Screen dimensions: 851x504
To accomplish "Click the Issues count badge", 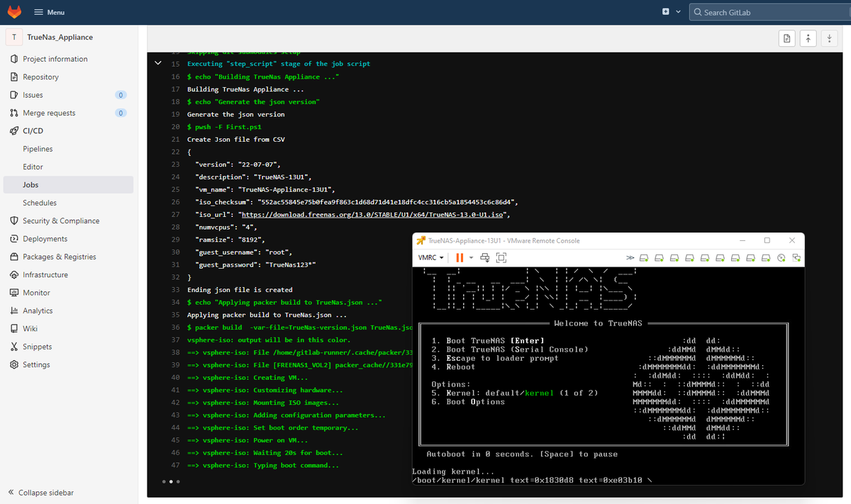I will pos(121,95).
